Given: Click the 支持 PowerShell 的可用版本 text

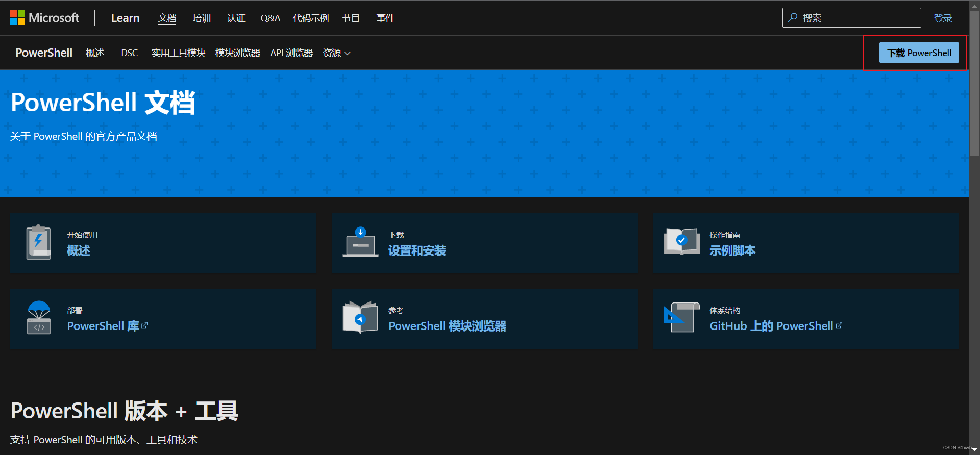Looking at the screenshot, I should (x=104, y=440).
